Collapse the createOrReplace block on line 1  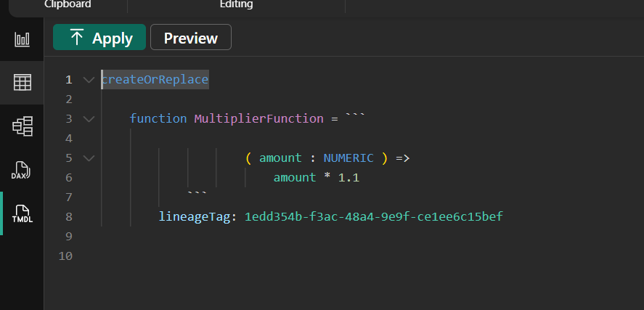click(89, 79)
